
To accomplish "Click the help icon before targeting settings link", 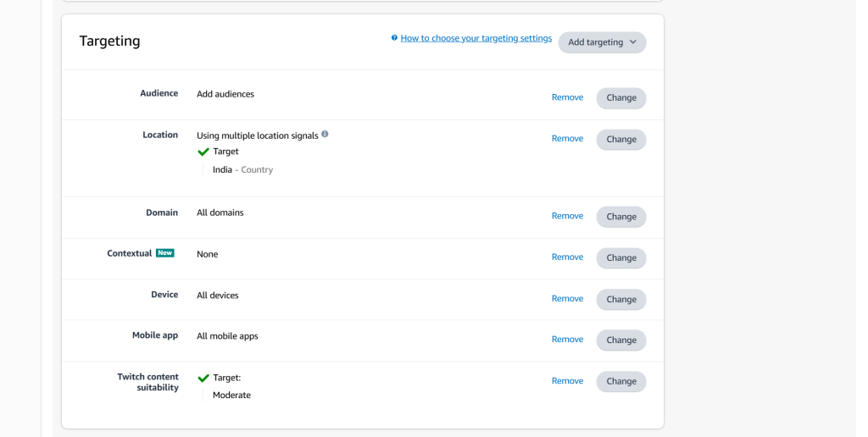I will pyautogui.click(x=394, y=38).
